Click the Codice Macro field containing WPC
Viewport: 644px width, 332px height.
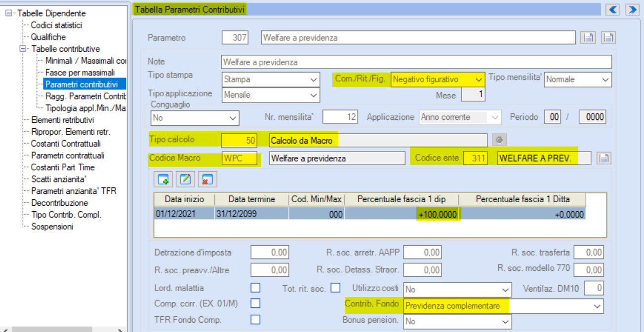coord(240,158)
